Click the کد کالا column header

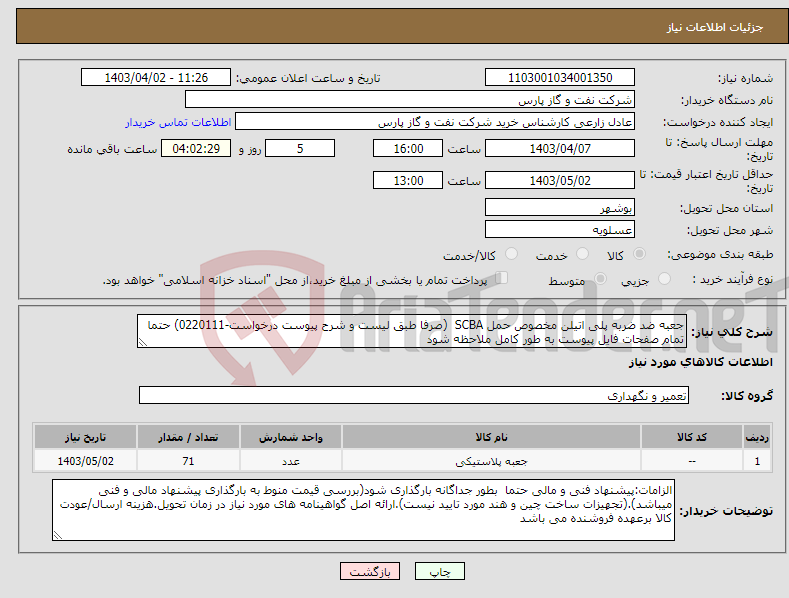pos(692,437)
